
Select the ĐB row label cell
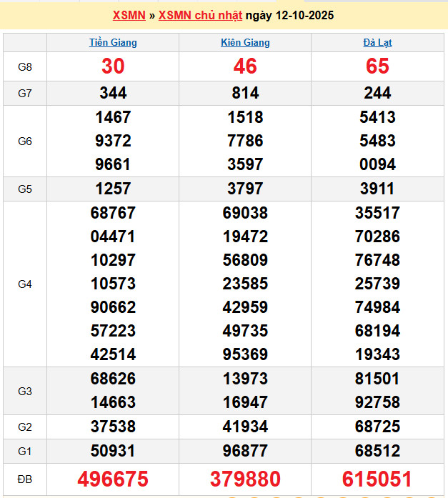pyautogui.click(x=25, y=478)
